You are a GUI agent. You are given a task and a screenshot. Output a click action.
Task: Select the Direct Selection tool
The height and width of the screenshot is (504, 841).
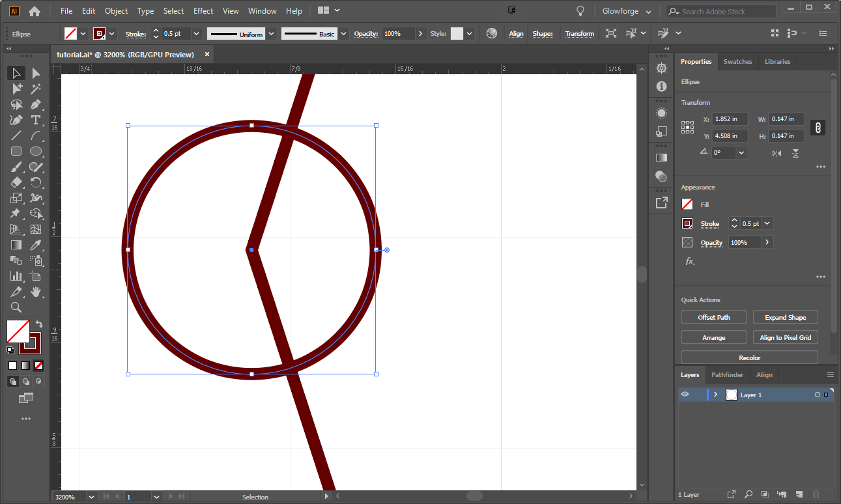pyautogui.click(x=36, y=73)
